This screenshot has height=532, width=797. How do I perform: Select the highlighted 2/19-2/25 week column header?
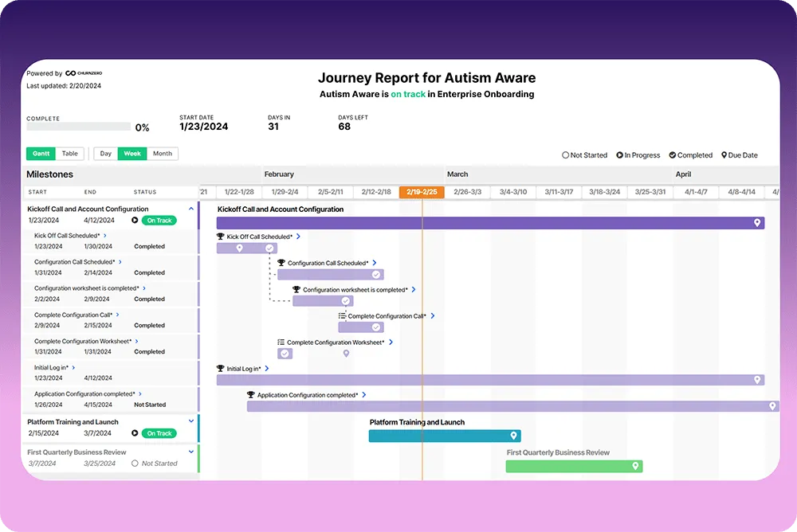click(422, 192)
